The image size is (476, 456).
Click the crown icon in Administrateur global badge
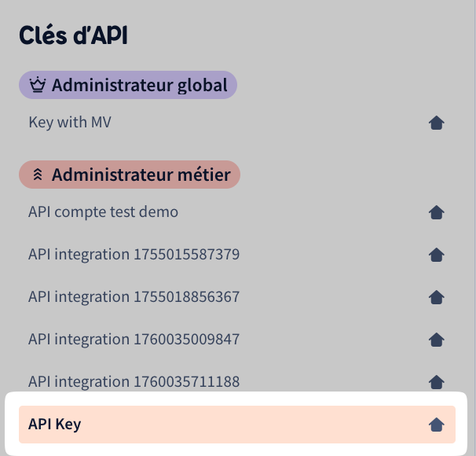(37, 85)
